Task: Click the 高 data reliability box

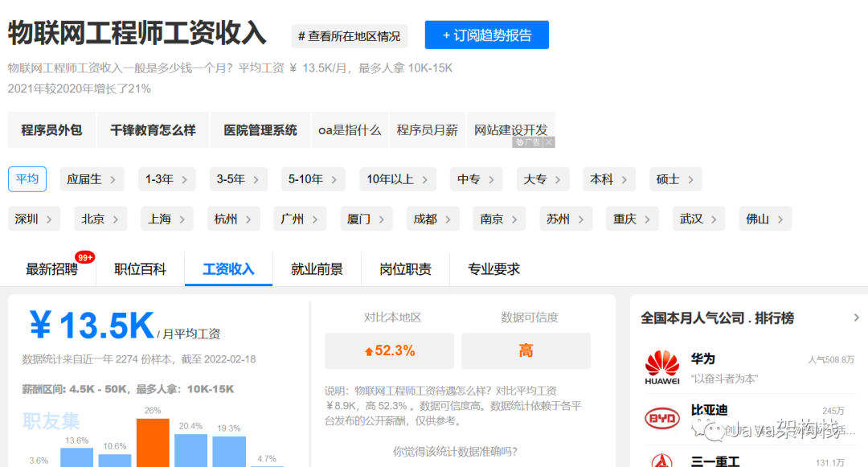Action: click(526, 350)
